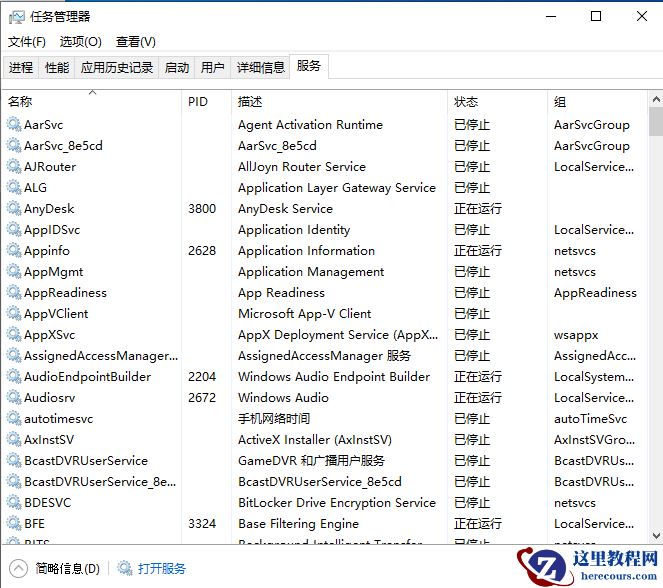This screenshot has width=663, height=588.
Task: Click the gear icon beside AppVClient
Action: (x=14, y=314)
